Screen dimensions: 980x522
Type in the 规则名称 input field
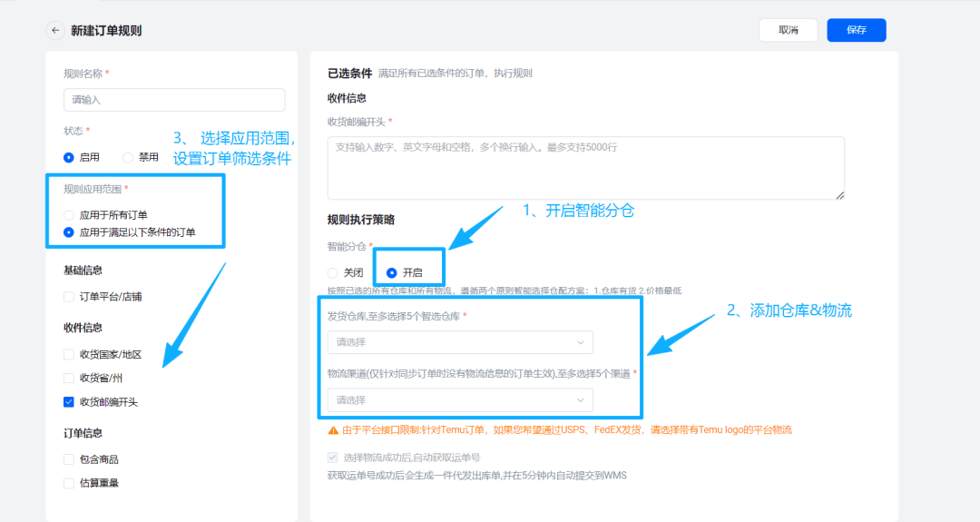click(174, 100)
